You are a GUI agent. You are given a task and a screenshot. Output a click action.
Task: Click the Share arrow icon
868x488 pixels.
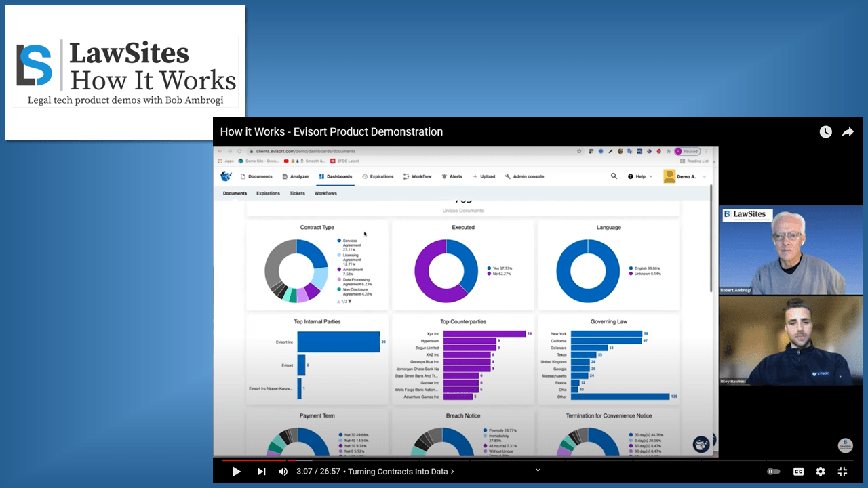click(x=848, y=132)
